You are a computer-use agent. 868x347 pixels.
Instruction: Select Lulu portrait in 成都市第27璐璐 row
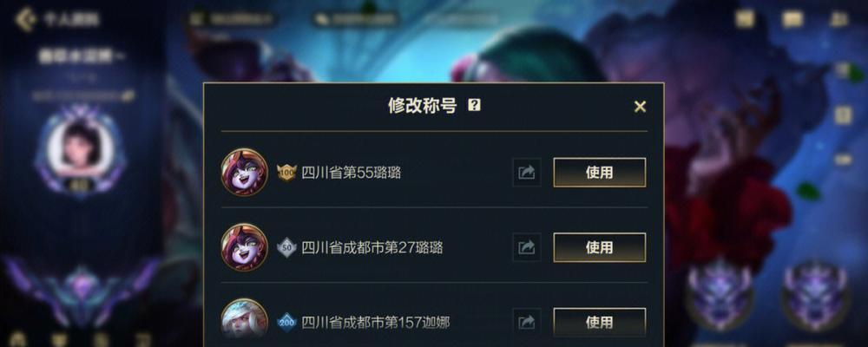(244, 247)
